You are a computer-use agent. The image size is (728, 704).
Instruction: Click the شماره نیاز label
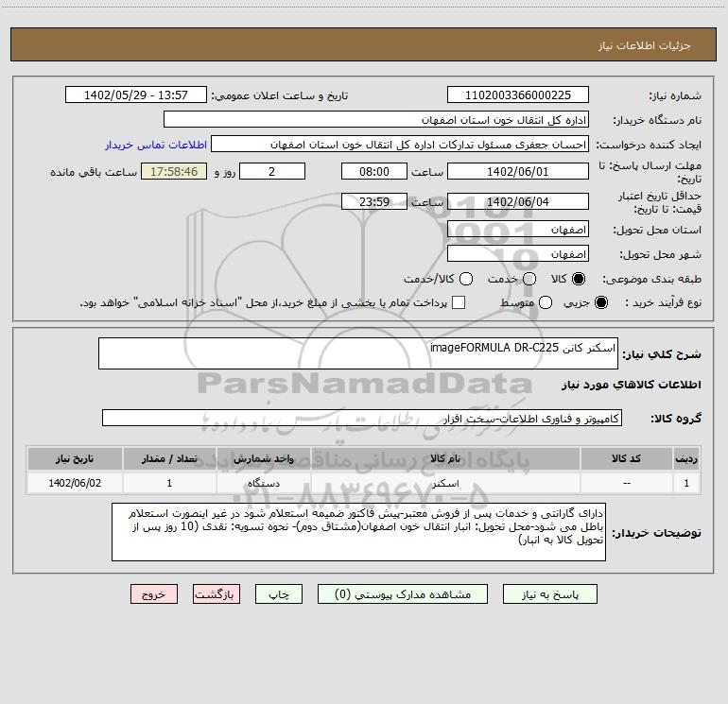tap(675, 96)
